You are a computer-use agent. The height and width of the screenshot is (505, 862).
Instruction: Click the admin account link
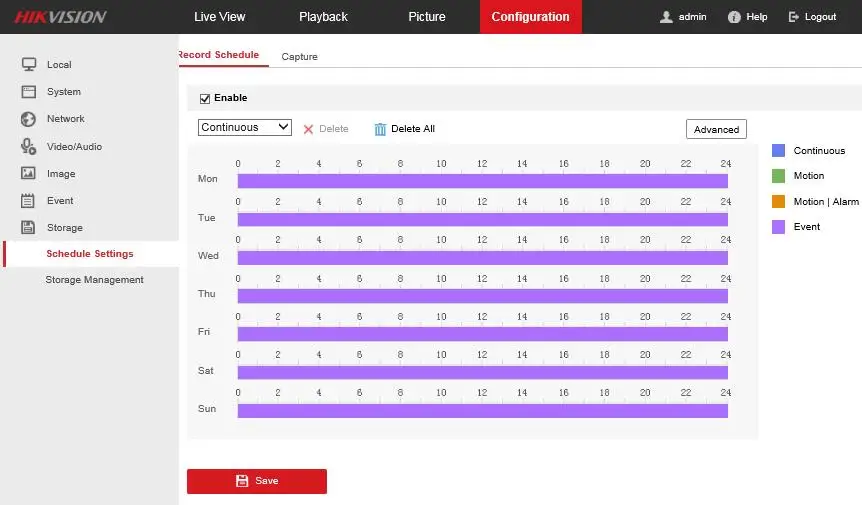point(693,17)
